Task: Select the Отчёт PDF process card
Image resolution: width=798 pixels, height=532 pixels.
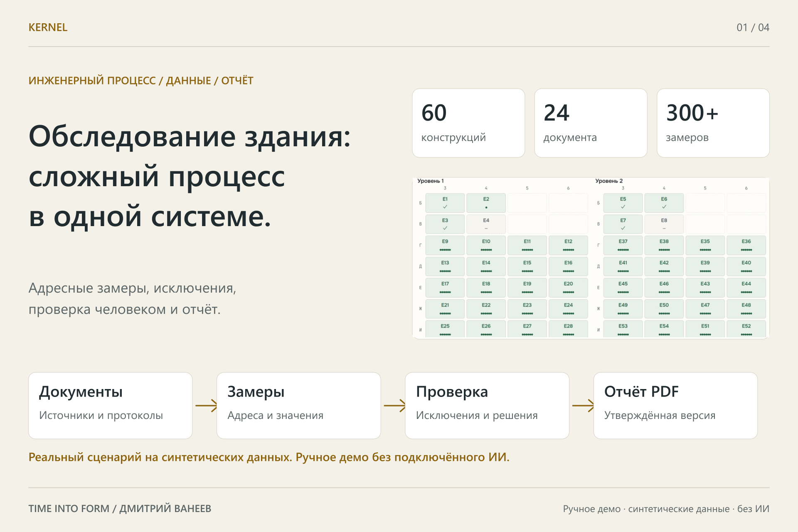Action: coord(675,406)
